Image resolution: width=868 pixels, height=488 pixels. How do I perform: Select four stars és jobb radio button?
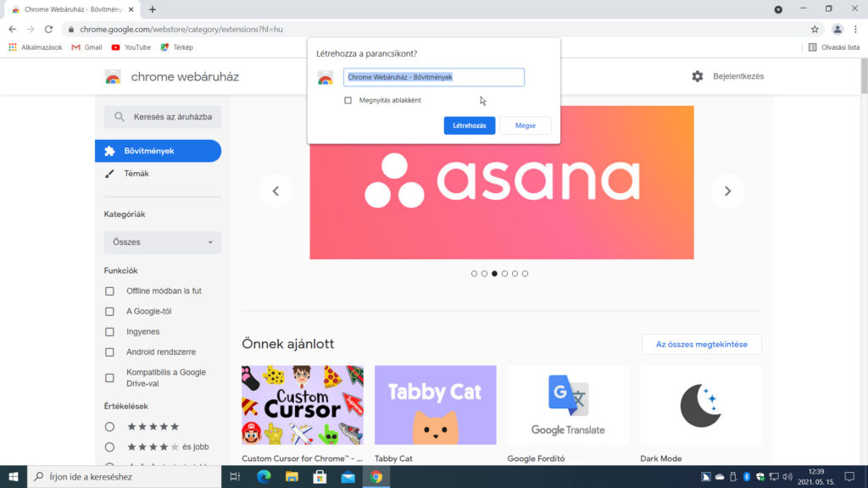(x=109, y=447)
